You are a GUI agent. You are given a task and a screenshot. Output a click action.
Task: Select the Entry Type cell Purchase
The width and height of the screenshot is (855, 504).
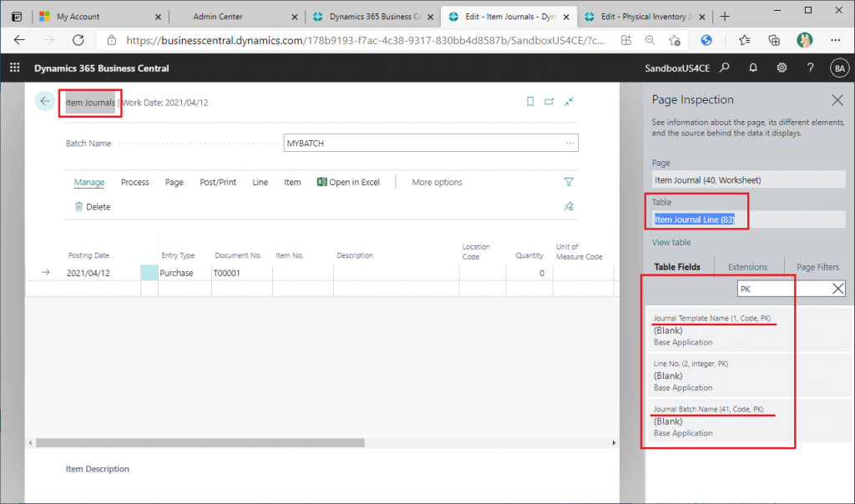coord(185,273)
